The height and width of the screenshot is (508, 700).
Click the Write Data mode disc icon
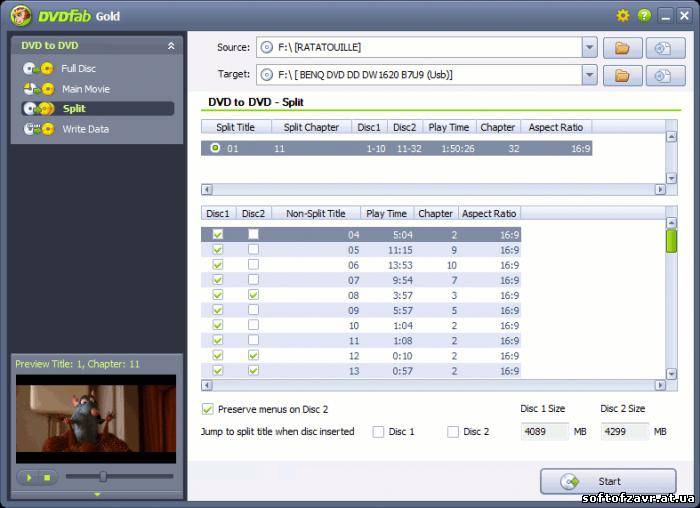[38, 129]
